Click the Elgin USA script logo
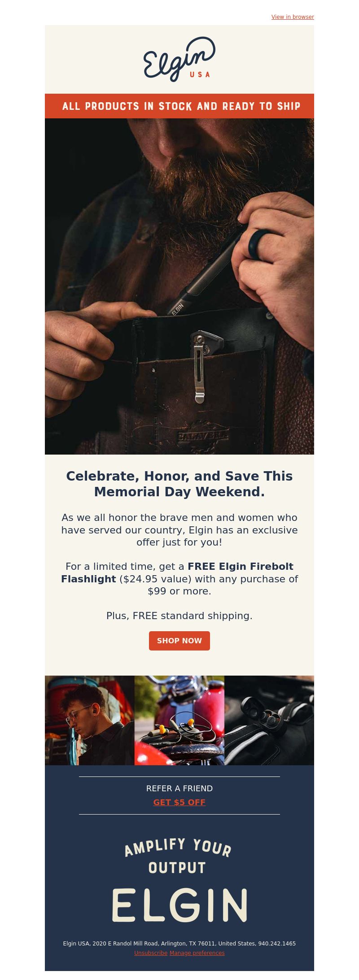 click(x=179, y=59)
